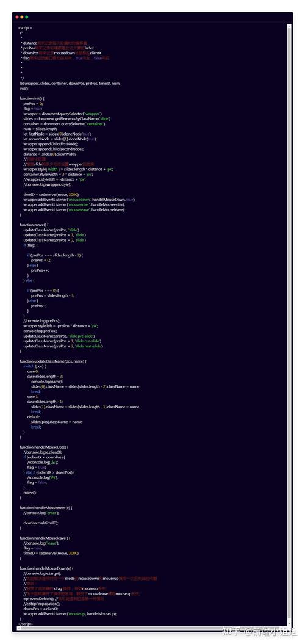The width and height of the screenshot is (305, 644).
Task: Click the 'function handleMouseenter(e) {' line
Action: (46, 508)
